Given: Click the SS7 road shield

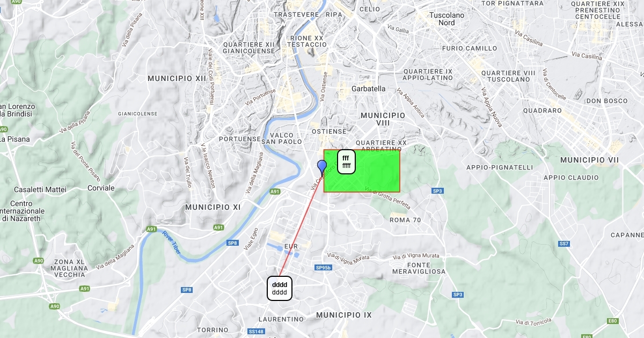Looking at the screenshot, I should [563, 244].
